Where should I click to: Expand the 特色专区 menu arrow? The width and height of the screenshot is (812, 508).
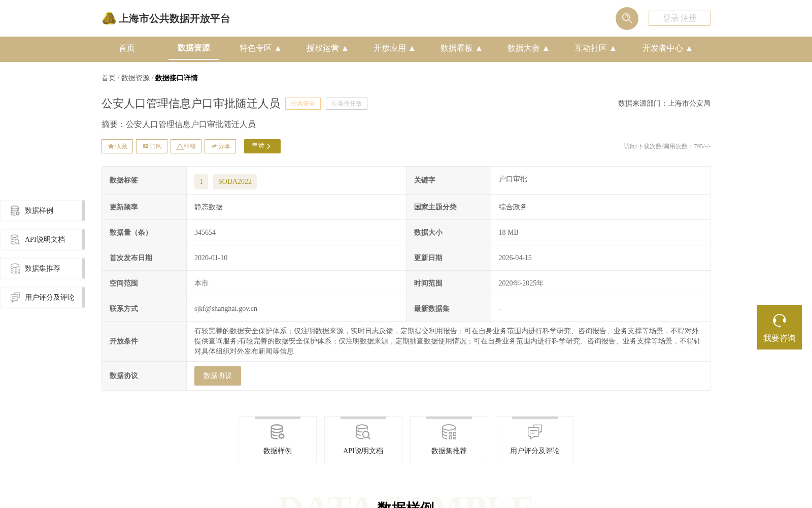coord(278,48)
